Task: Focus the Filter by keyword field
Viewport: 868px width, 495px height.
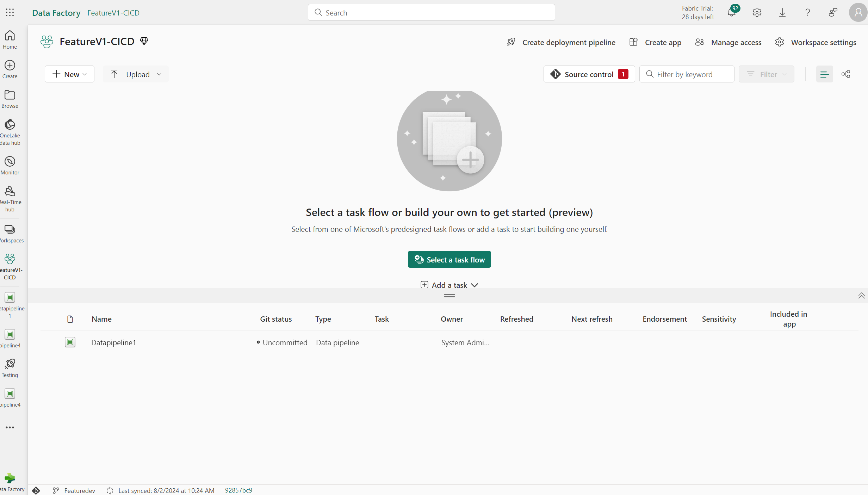Action: pyautogui.click(x=687, y=74)
